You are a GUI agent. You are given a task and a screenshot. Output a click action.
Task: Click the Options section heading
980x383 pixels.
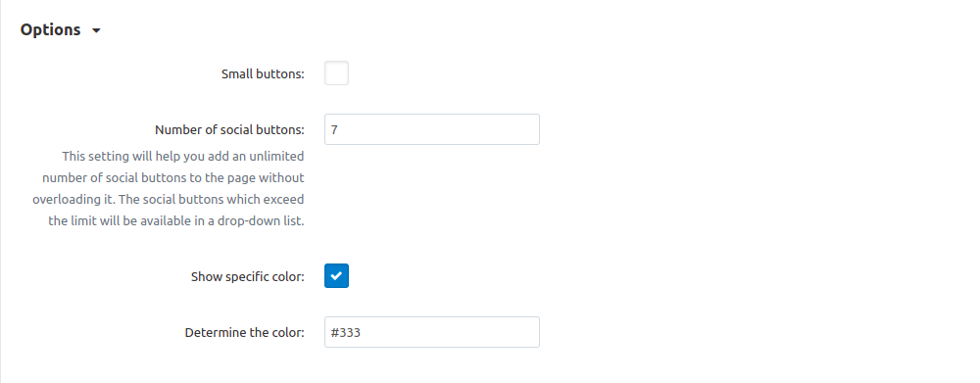[60, 30]
